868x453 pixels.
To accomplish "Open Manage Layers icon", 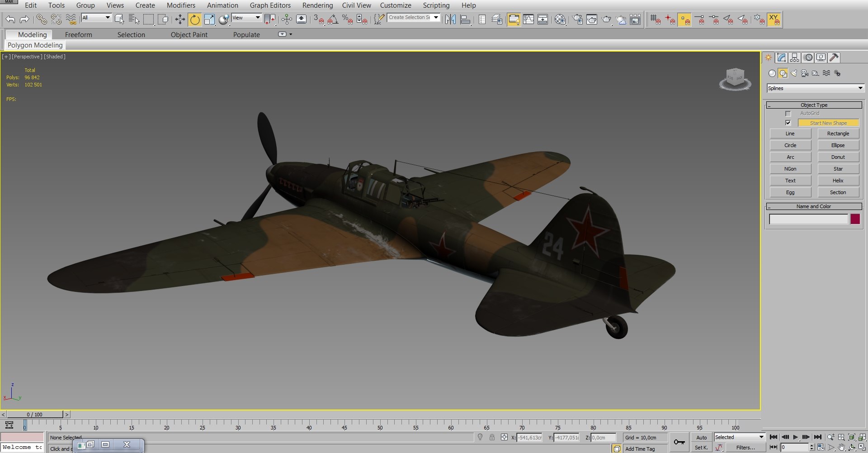I will (497, 19).
